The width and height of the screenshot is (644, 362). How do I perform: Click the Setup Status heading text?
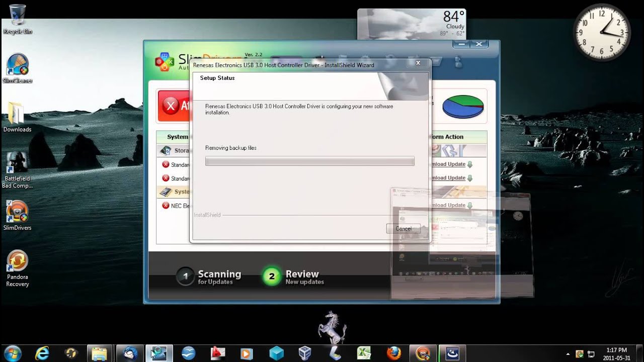pos(217,78)
